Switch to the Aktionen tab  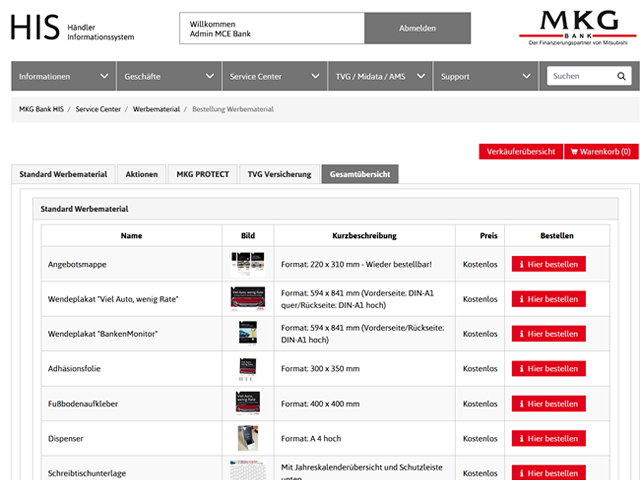142,174
